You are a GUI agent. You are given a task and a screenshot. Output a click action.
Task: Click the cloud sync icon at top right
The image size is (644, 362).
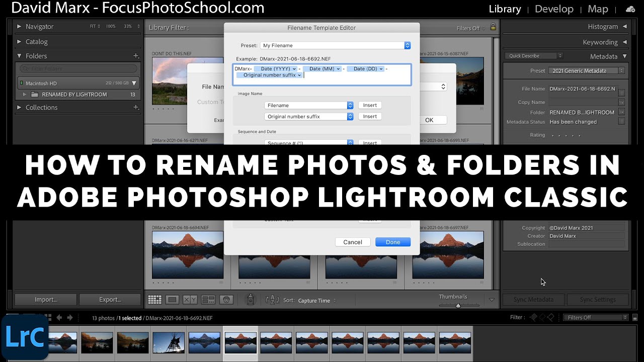[x=630, y=9]
